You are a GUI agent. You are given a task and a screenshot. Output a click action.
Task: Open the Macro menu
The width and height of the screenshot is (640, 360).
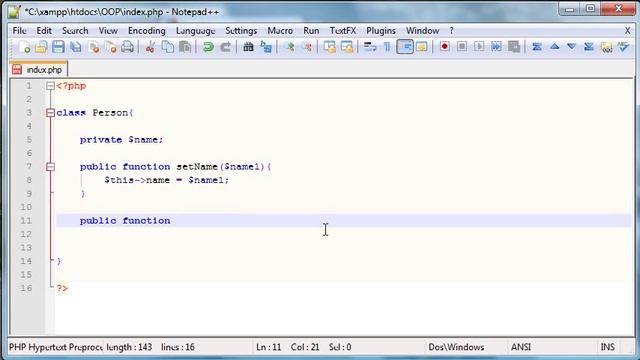pyautogui.click(x=280, y=31)
